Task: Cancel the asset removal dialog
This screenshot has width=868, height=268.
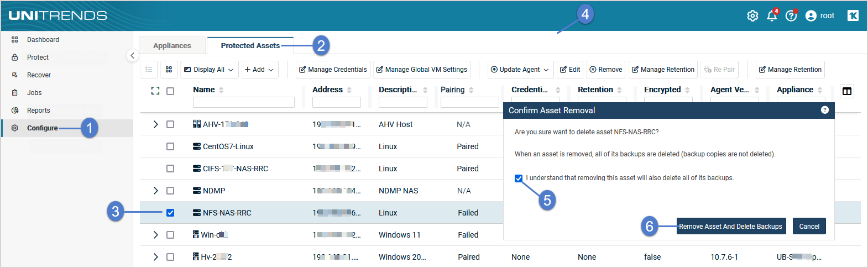Action: tap(809, 227)
